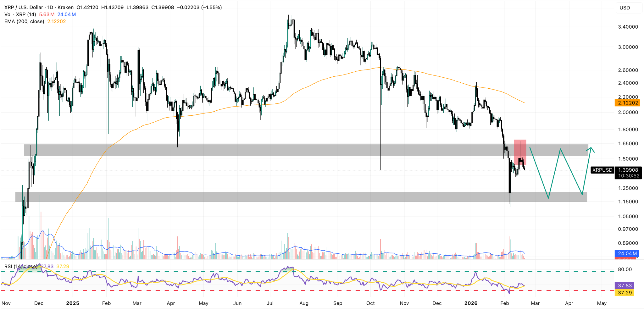Click the yellow 37.29 RSI axis label

pos(625,293)
